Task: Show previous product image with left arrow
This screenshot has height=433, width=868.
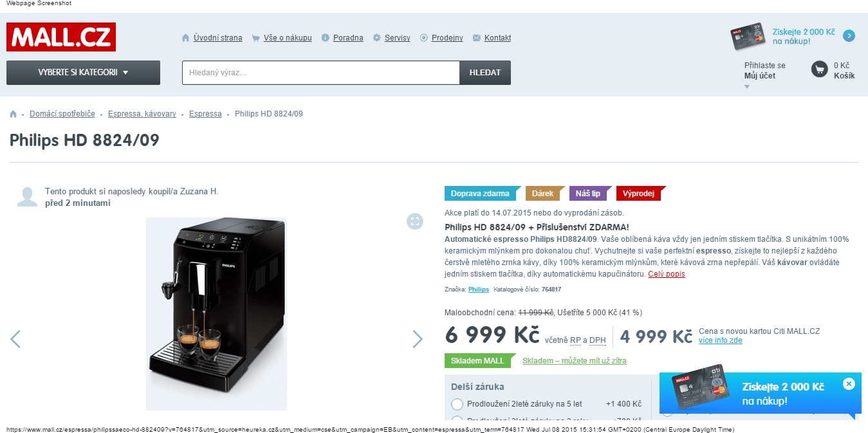Action: [x=15, y=338]
